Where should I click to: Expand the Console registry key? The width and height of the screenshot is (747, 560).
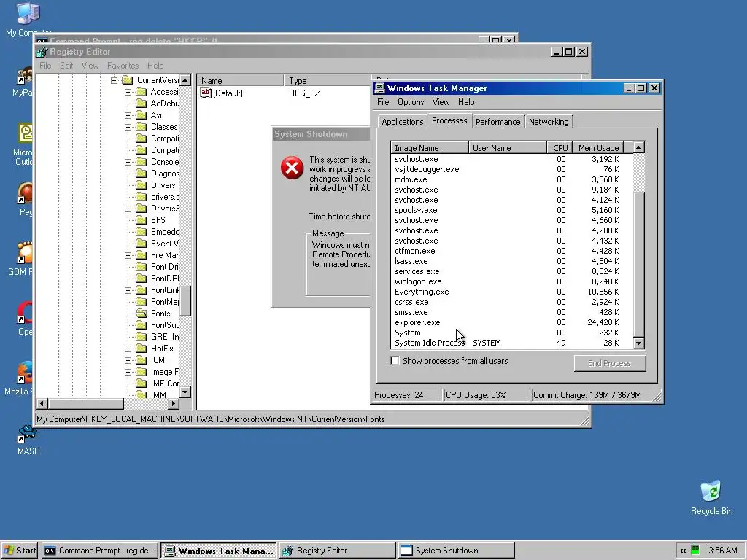click(x=128, y=162)
